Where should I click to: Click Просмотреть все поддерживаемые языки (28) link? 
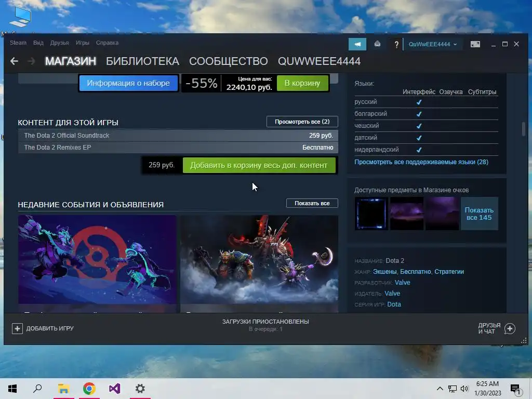[x=421, y=162]
